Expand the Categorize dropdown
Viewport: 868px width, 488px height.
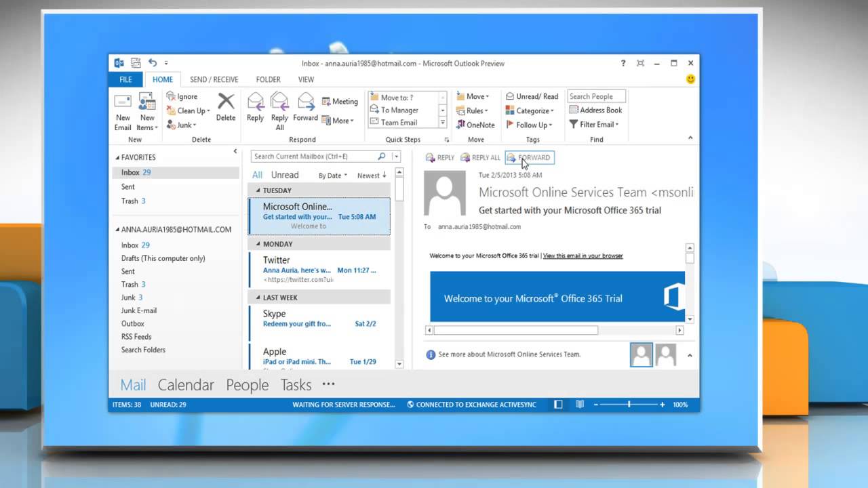(530, 110)
